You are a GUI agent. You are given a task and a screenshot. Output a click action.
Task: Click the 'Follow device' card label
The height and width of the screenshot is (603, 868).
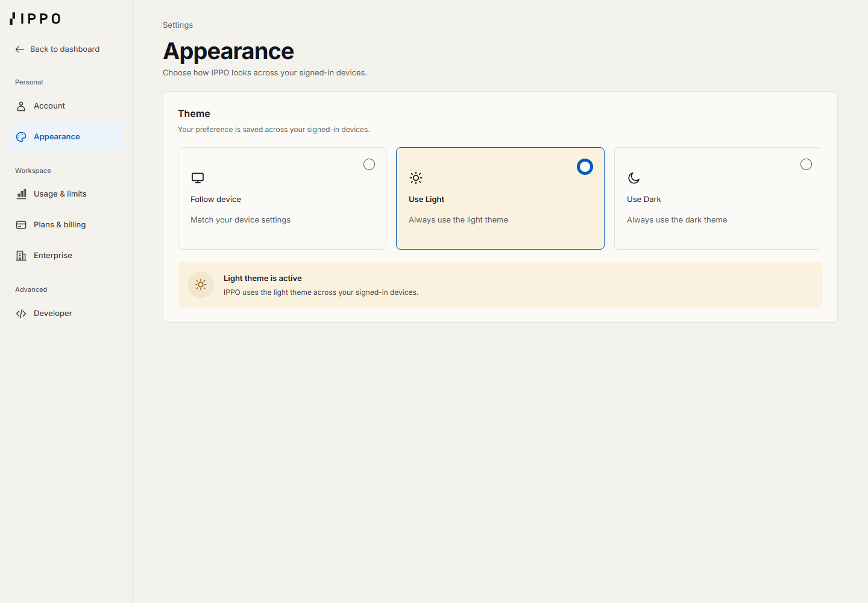pos(216,200)
